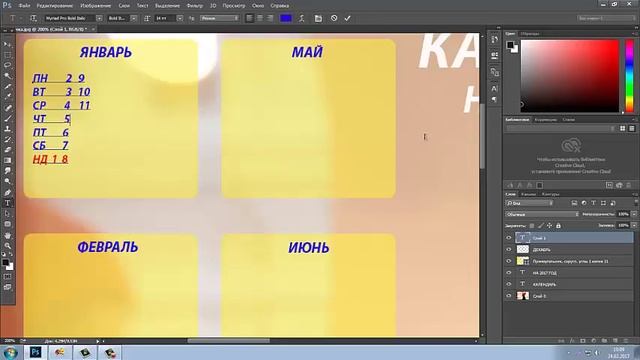Viewport: 640px width, 360px height.
Task: Select the Move tool in the toolbox
Action: pos(7,44)
